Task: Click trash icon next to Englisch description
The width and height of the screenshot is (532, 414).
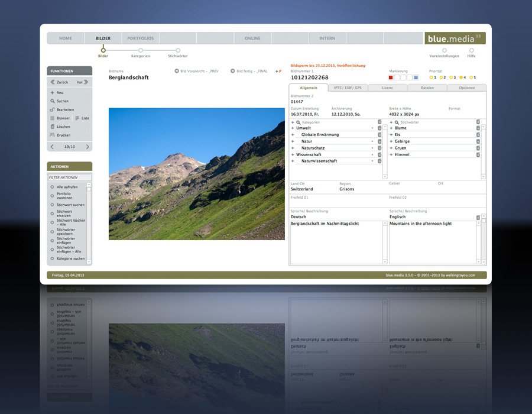Action: click(478, 217)
